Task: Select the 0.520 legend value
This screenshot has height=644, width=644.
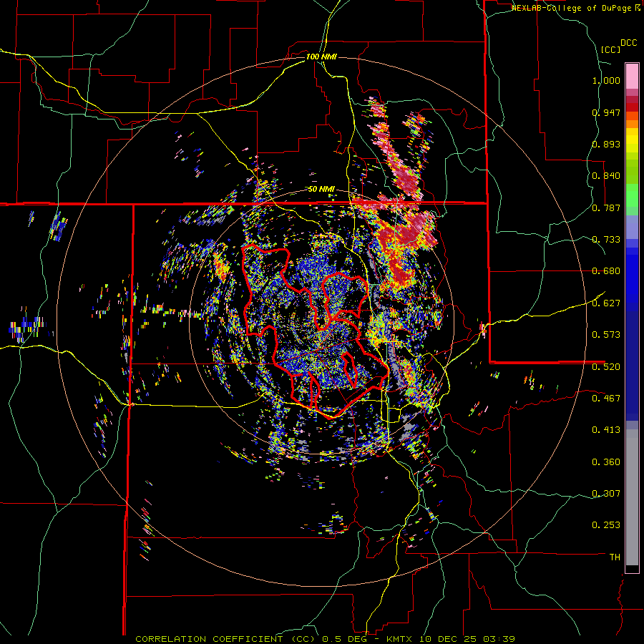Action: point(606,367)
